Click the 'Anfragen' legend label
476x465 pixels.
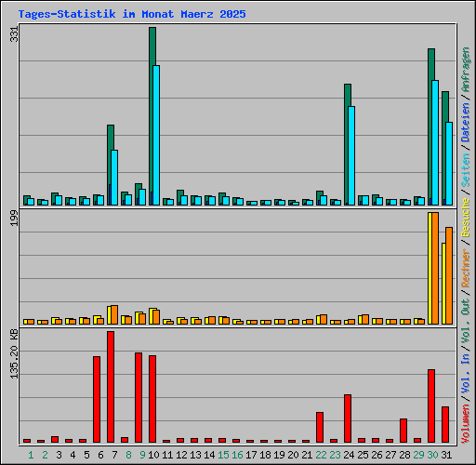click(x=465, y=70)
